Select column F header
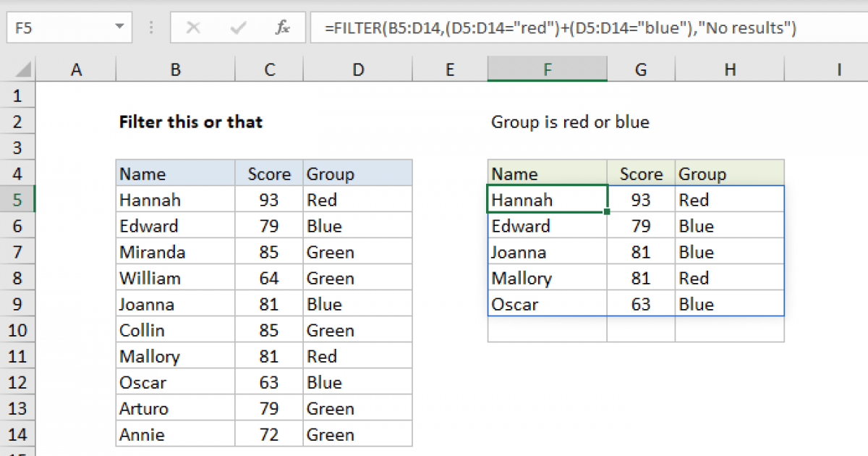The height and width of the screenshot is (456, 868). (547, 69)
